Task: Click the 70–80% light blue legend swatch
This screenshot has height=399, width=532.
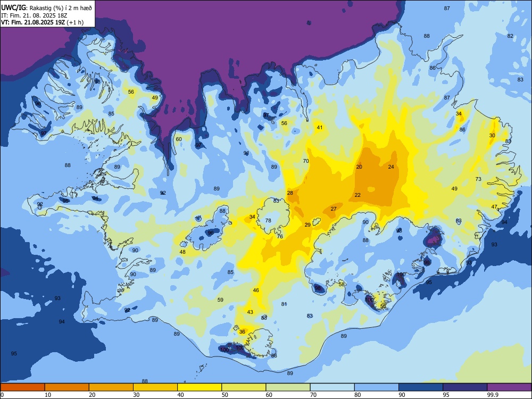Action: pos(332,387)
